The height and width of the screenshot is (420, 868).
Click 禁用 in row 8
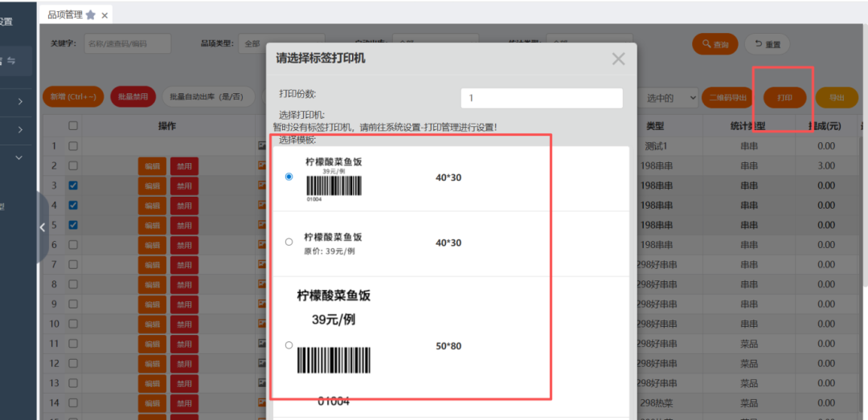[x=184, y=285]
